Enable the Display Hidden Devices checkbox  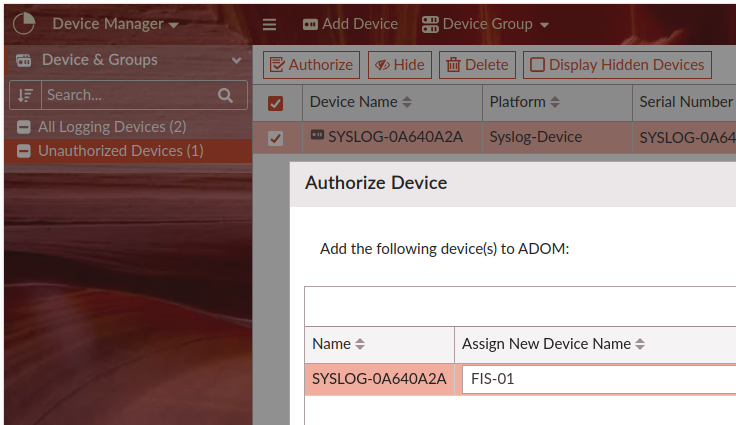tap(538, 65)
